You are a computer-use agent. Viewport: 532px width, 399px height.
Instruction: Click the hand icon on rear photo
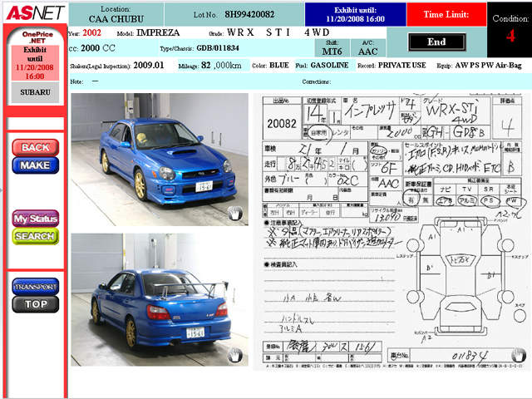click(235, 355)
